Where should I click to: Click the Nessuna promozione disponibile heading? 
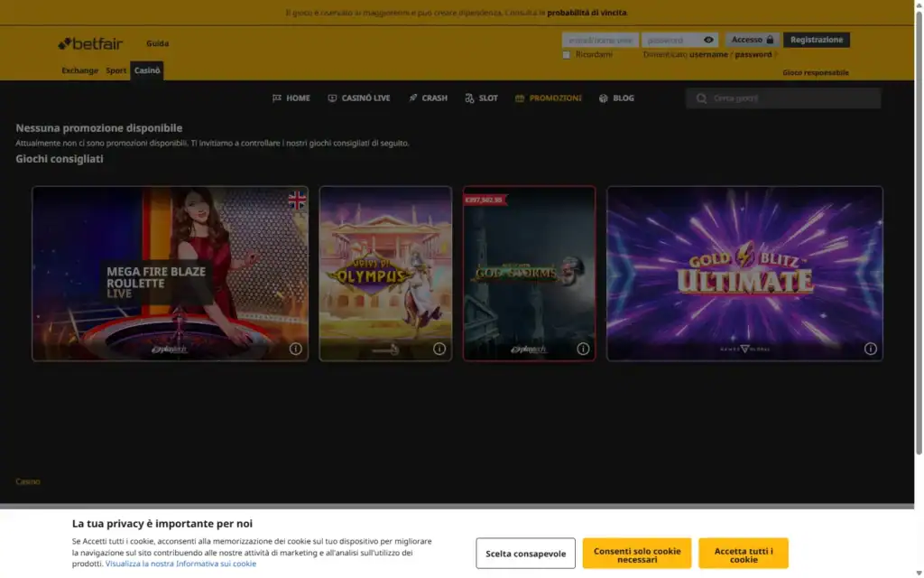[x=99, y=128]
